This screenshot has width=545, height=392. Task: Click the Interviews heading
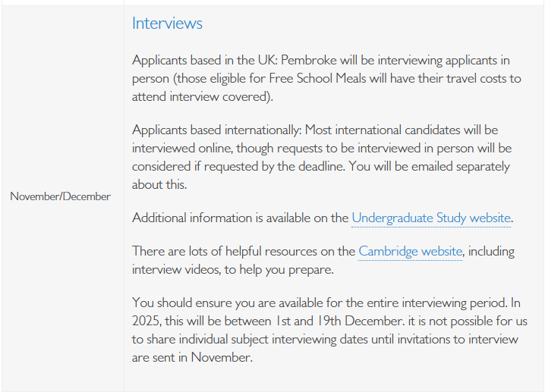click(x=167, y=24)
